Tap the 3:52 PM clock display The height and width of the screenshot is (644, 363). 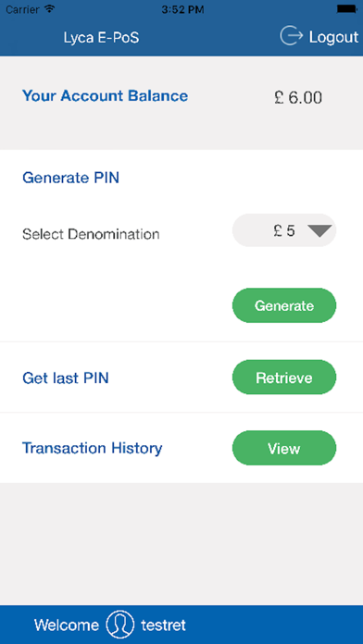[x=182, y=9]
